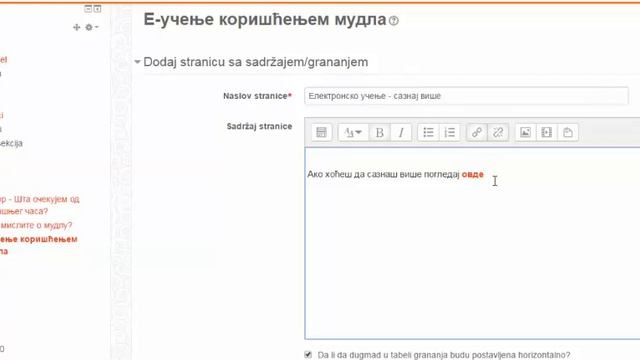The width and height of the screenshot is (640, 360).
Task: Toggle the editor toolbar expand icon
Action: 321,133
